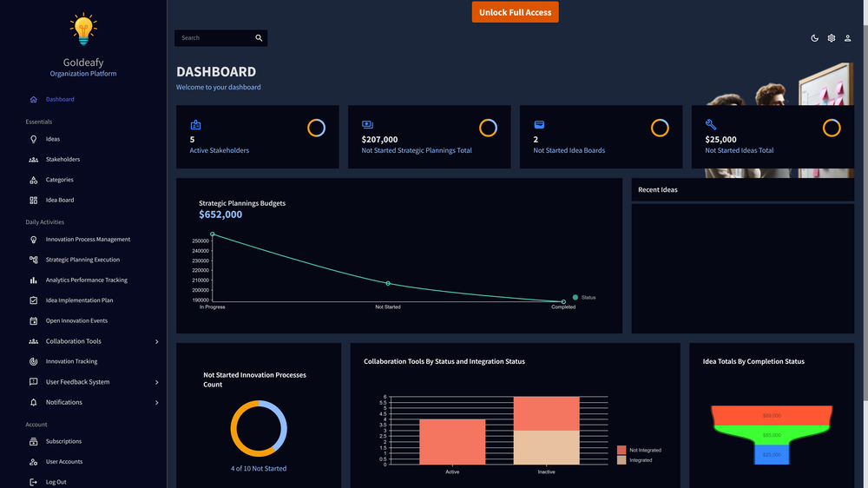Screen dimensions: 868x488
Task: Click the Strategic Plannings Total money icon
Action: pos(367,125)
